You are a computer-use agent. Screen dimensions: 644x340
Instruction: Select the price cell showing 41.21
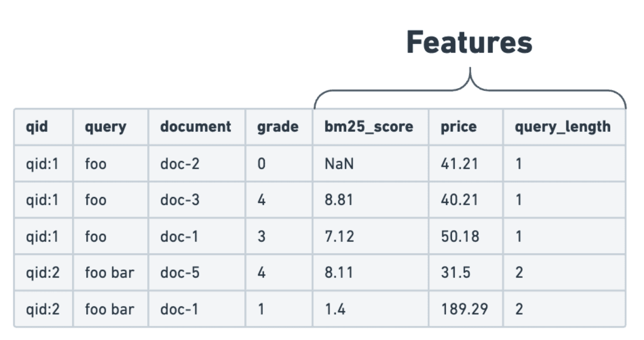459,164
